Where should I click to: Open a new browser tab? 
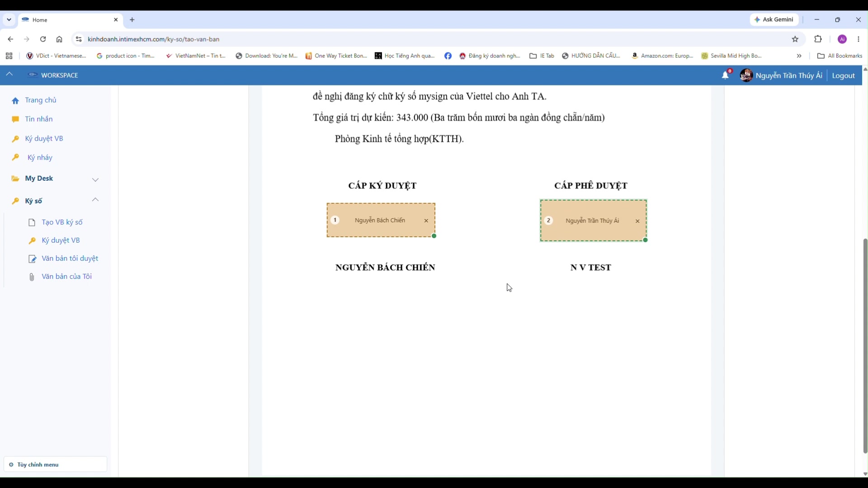(x=132, y=20)
